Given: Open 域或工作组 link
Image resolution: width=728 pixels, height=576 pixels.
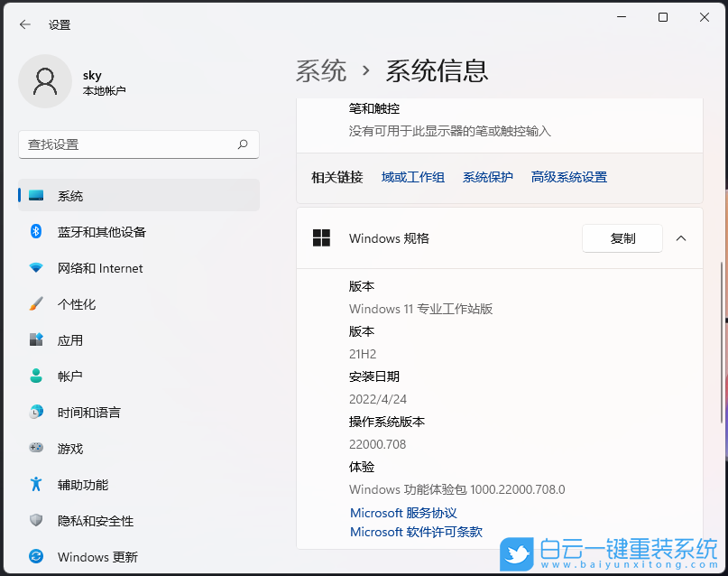Looking at the screenshot, I should click(412, 176).
